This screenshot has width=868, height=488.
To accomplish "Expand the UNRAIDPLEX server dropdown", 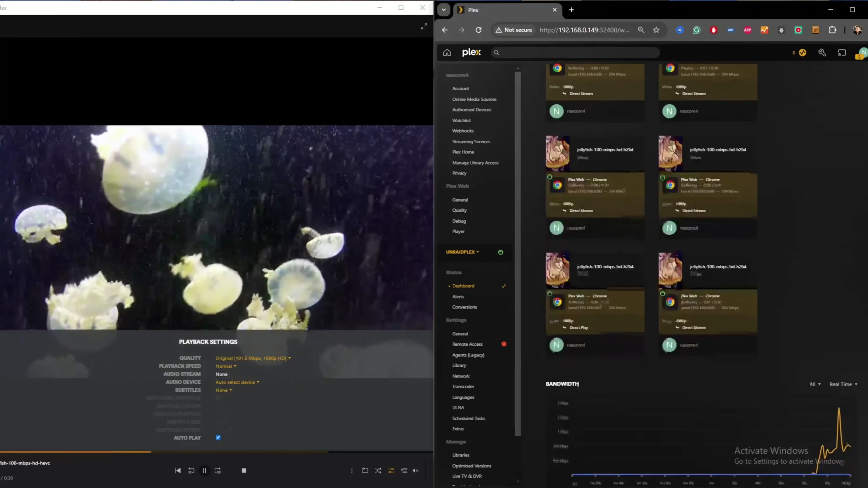I will (x=462, y=252).
